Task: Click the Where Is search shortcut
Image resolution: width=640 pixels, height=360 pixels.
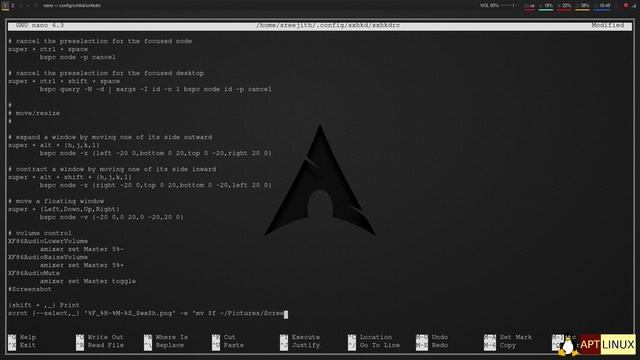Action: click(x=166, y=337)
